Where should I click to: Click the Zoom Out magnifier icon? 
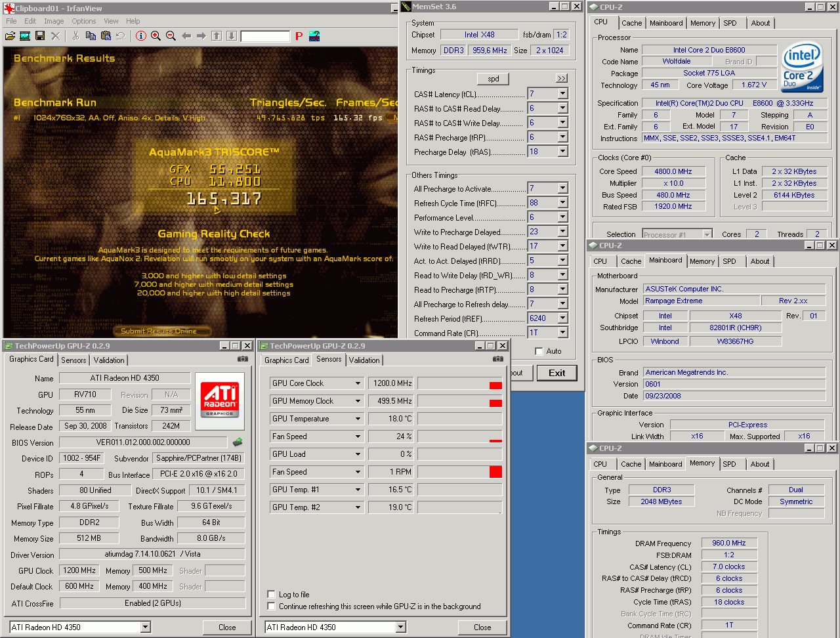pos(171,36)
